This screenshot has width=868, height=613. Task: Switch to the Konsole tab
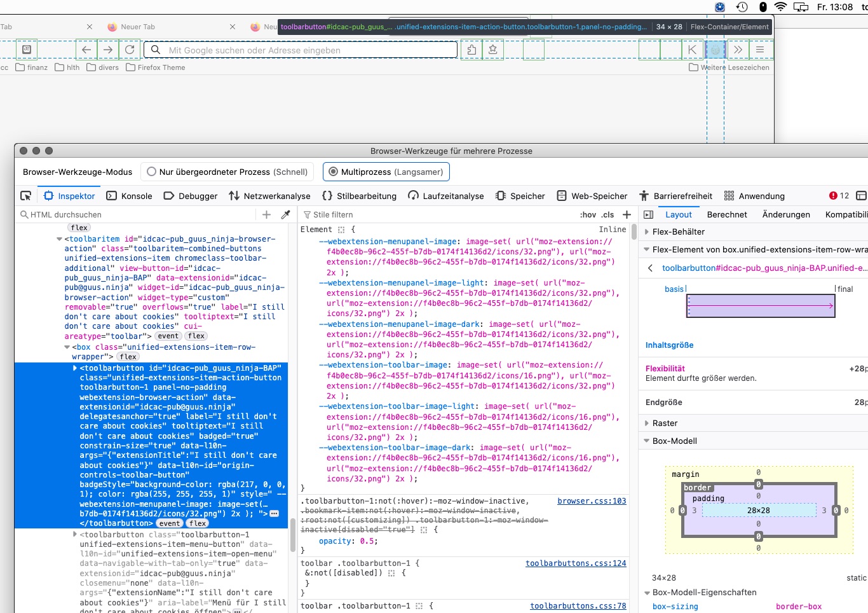pos(130,196)
